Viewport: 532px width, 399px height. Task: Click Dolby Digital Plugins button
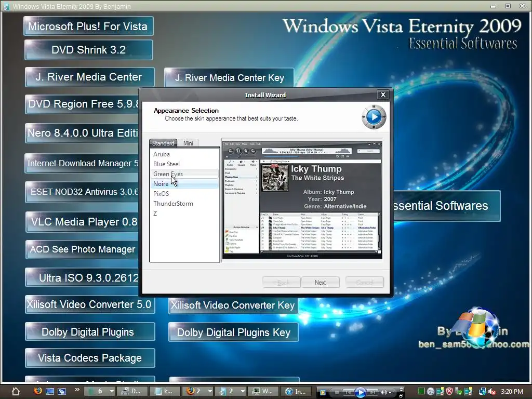click(89, 332)
